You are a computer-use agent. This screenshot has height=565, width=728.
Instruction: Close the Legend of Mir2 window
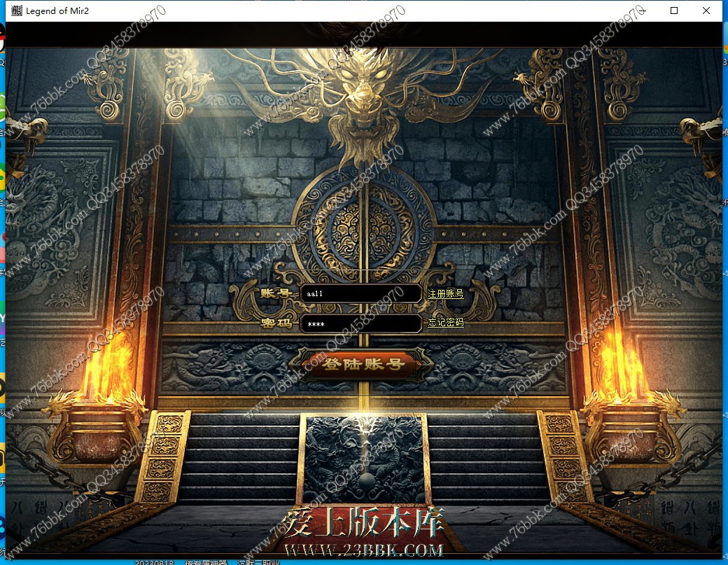point(706,11)
